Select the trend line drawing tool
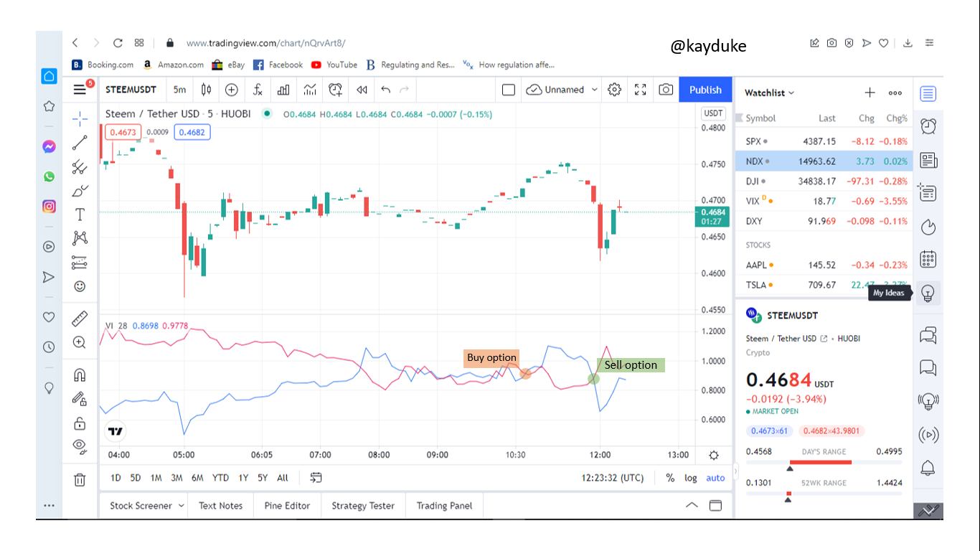Image resolution: width=980 pixels, height=551 pixels. click(x=80, y=143)
